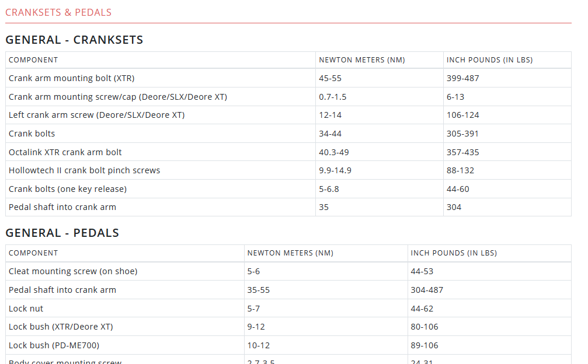Select the Crank arm mounting bolt (XTR) cell
The width and height of the screenshot is (588, 364).
coord(71,78)
